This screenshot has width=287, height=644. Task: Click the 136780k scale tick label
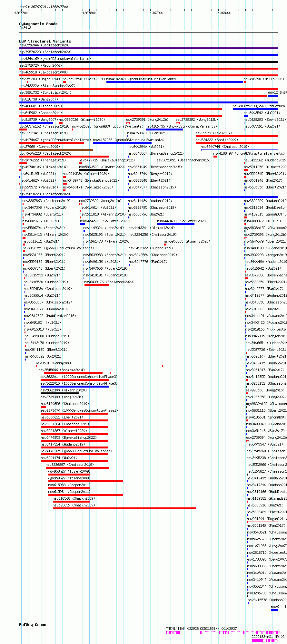pos(89,13)
